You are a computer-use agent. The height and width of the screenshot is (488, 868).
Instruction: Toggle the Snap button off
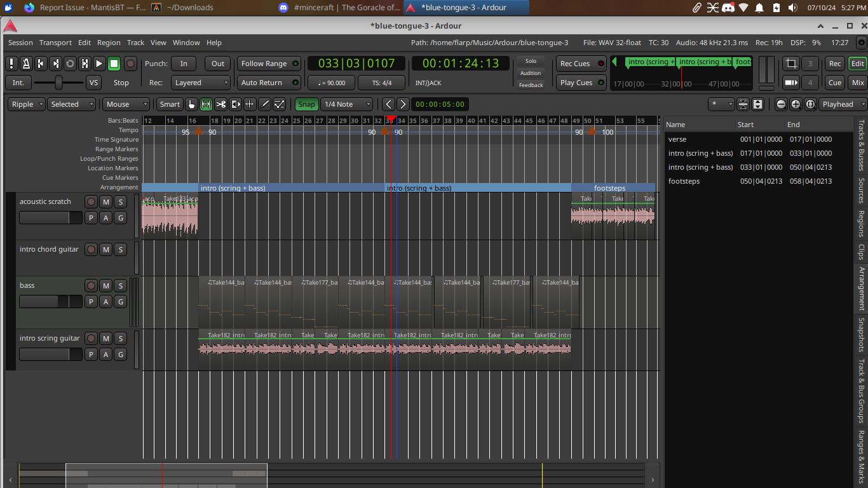(306, 104)
